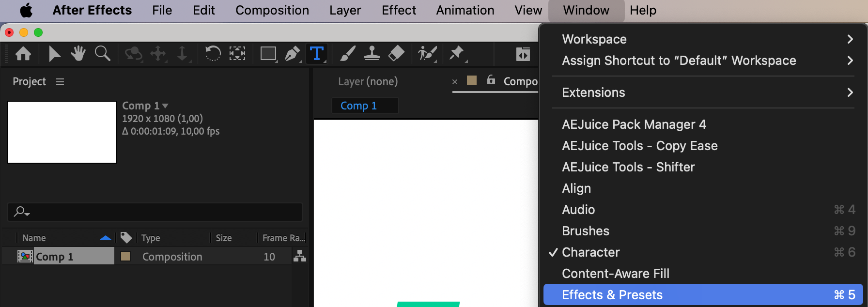
Task: Expand the Extensions submenu
Action: click(x=703, y=92)
